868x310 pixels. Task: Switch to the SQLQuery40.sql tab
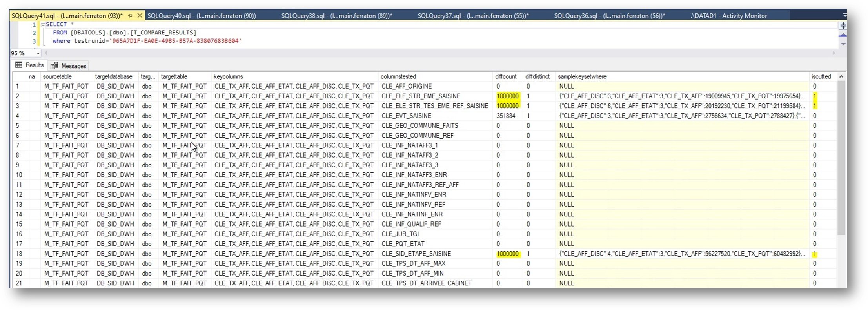coord(202,16)
